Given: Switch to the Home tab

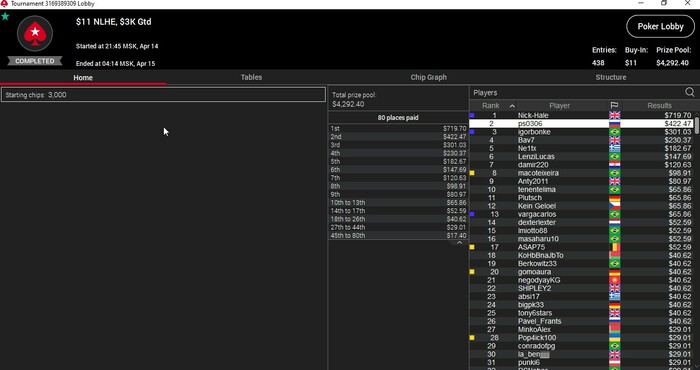Looking at the screenshot, I should (83, 78).
